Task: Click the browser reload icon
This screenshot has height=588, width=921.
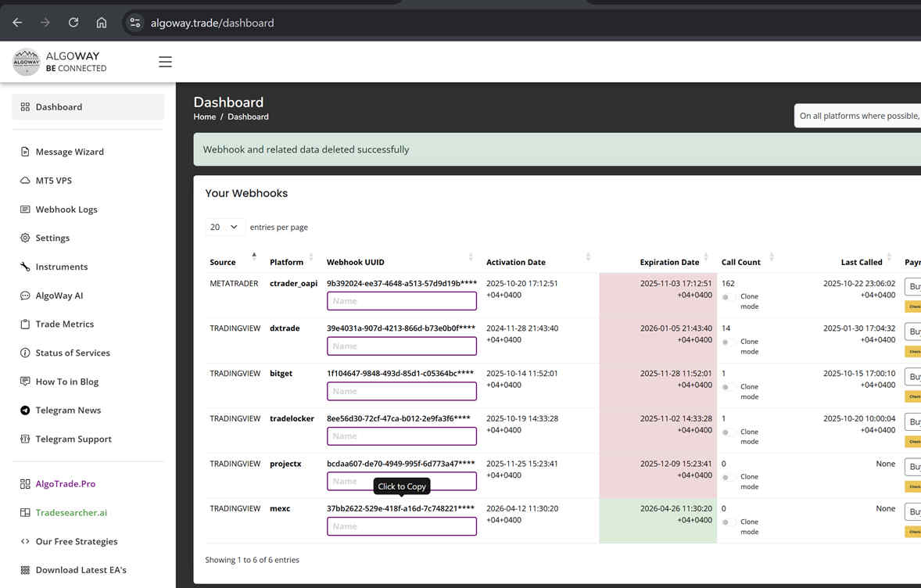Action: point(73,22)
